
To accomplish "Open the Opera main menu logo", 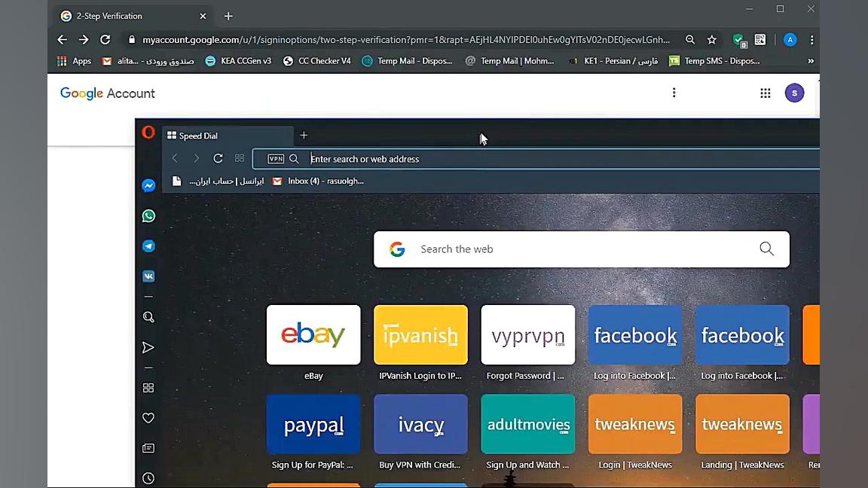I will coord(148,133).
